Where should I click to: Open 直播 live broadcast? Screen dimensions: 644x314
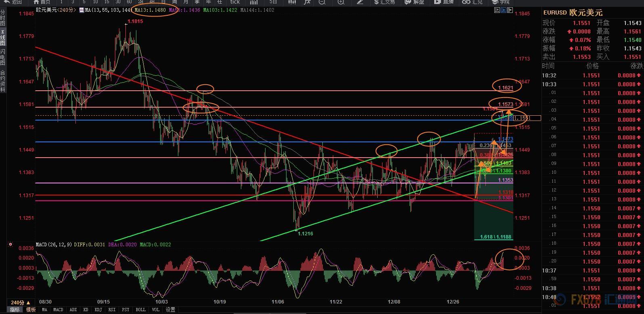444,2
